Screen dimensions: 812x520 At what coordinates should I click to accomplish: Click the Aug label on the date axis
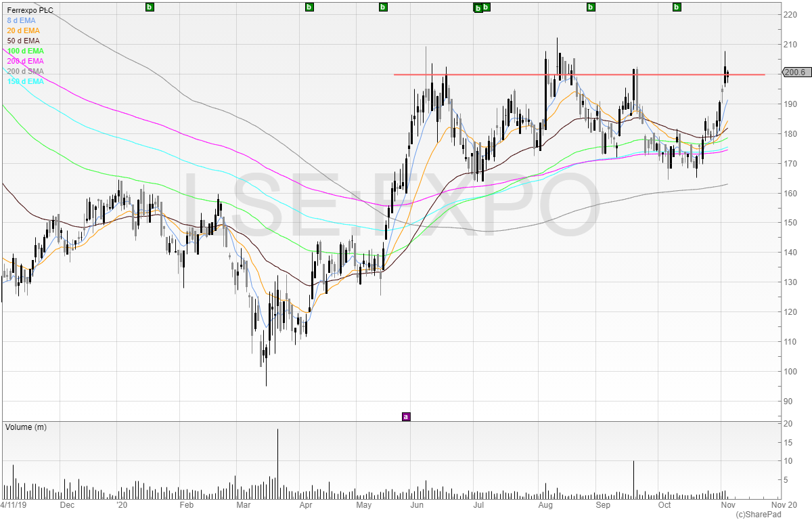(x=546, y=504)
